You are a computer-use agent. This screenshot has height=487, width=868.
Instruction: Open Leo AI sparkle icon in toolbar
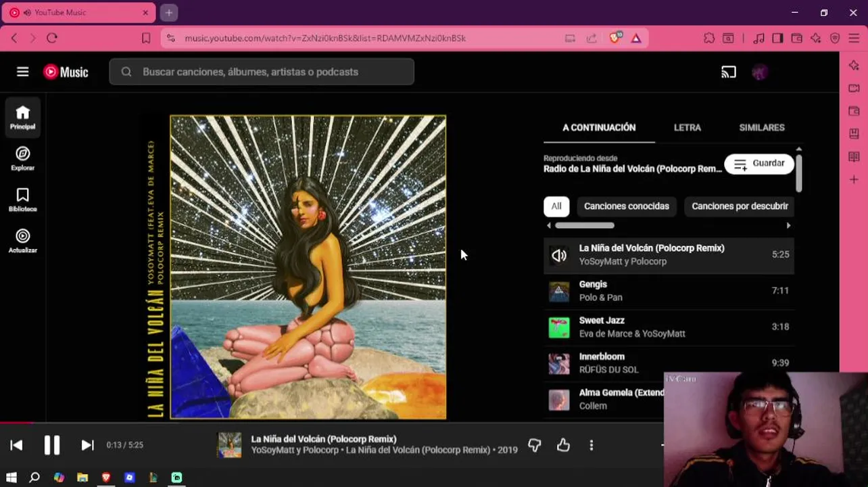pyautogui.click(x=816, y=39)
